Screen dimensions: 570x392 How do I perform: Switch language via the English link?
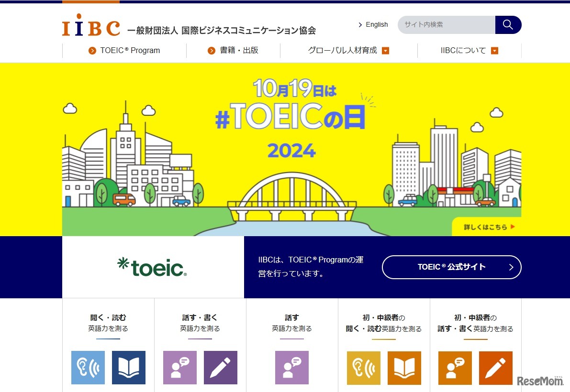click(x=373, y=25)
